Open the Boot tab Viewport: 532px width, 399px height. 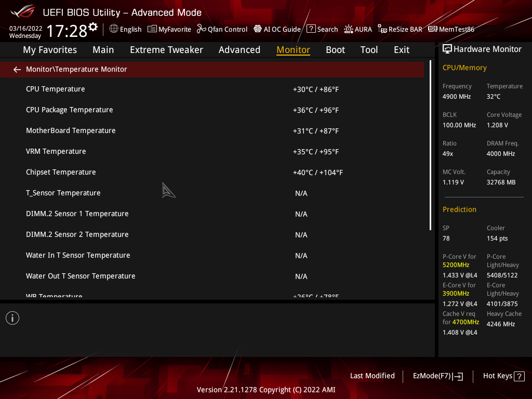tap(335, 50)
